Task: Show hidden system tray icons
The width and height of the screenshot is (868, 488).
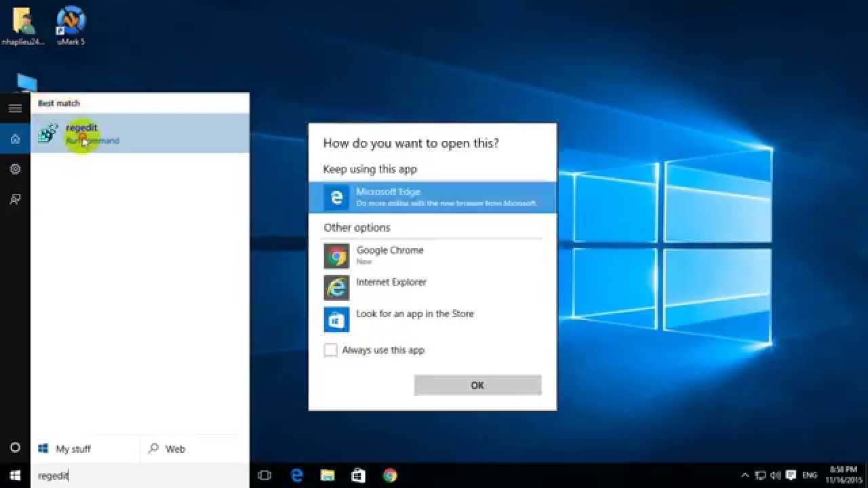Action: (x=745, y=476)
